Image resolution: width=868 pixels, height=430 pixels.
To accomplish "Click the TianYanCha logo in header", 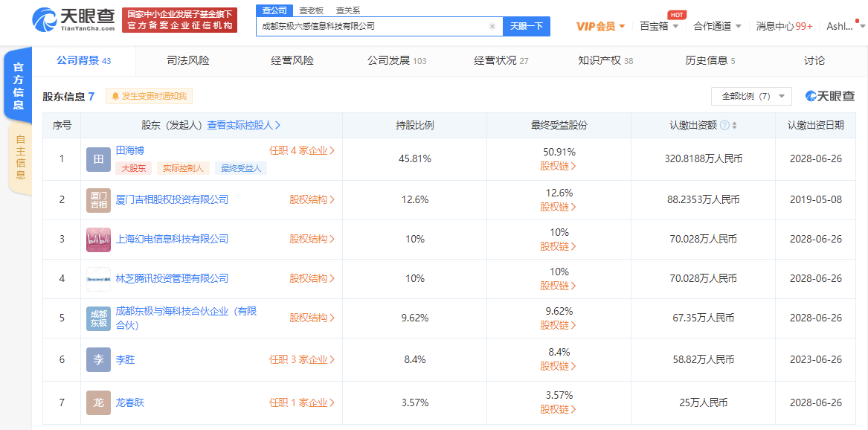I will click(74, 20).
